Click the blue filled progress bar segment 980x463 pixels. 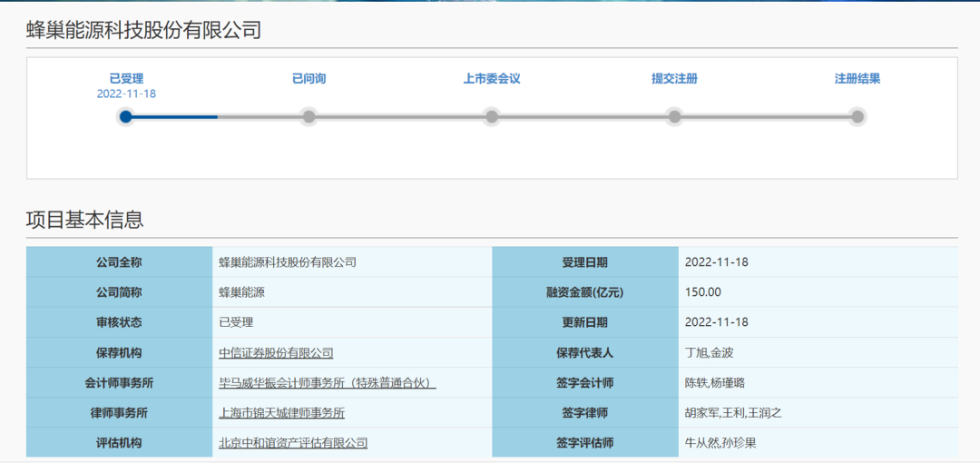[171, 116]
